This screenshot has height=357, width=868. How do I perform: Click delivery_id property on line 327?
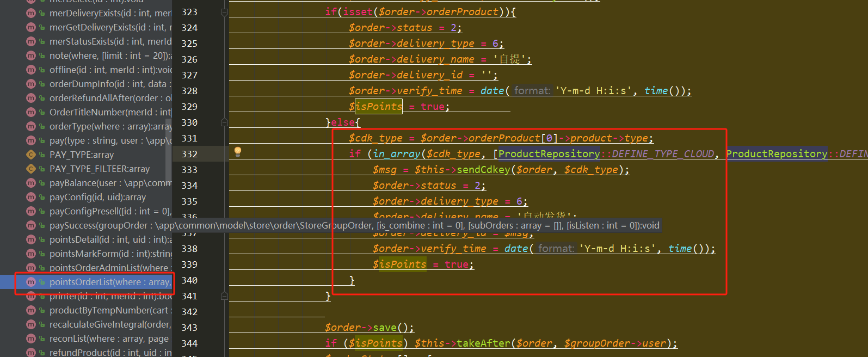pos(429,75)
